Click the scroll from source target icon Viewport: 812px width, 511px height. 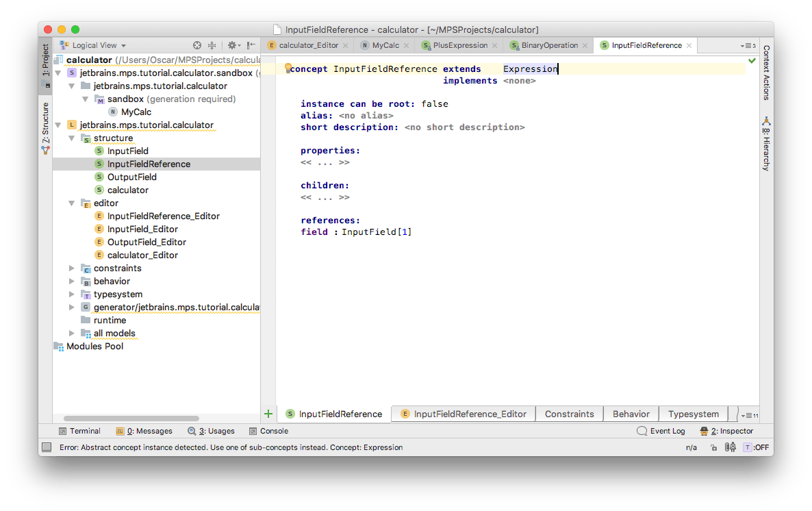click(197, 45)
